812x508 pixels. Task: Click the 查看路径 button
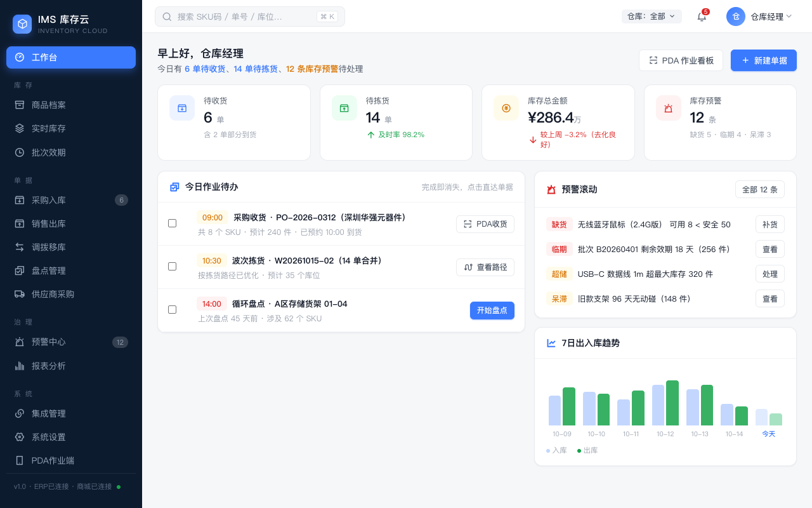(485, 267)
